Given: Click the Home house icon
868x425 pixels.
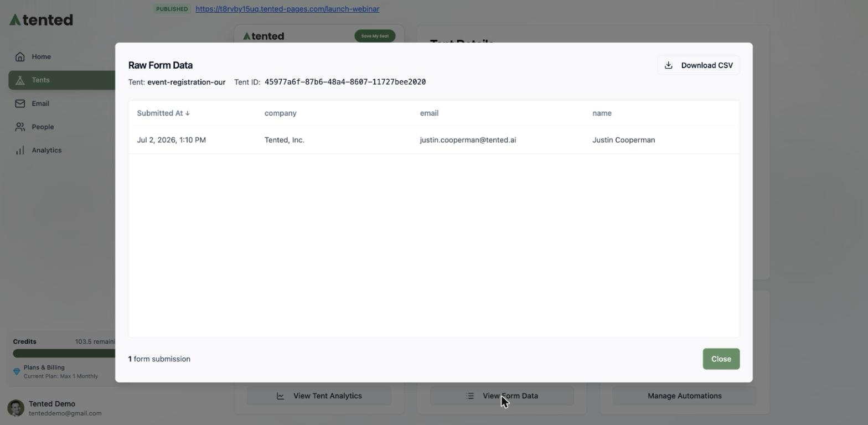Looking at the screenshot, I should 20,56.
